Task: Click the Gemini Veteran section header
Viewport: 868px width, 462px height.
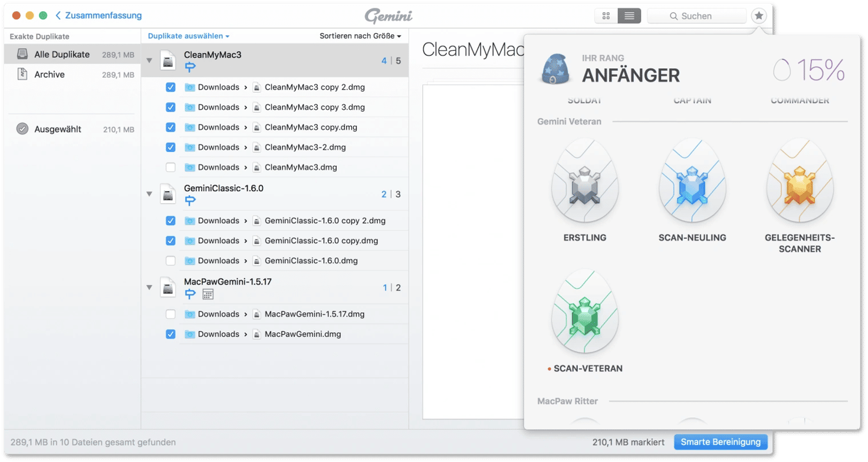Action: 570,122
